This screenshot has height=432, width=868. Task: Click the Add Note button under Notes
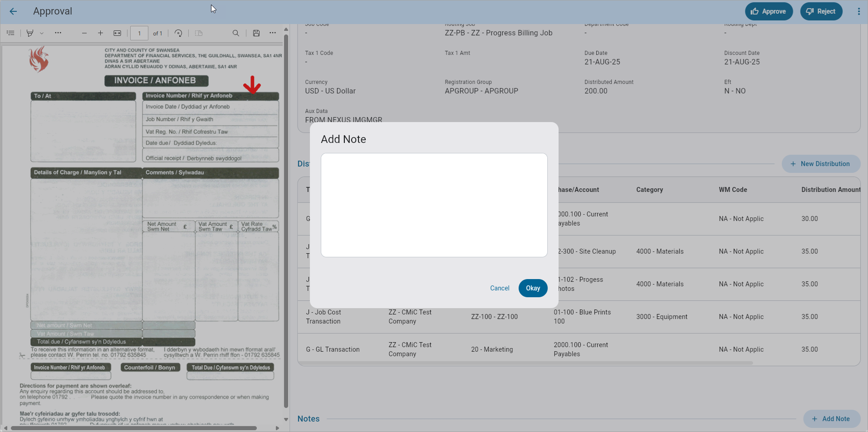[x=831, y=419]
